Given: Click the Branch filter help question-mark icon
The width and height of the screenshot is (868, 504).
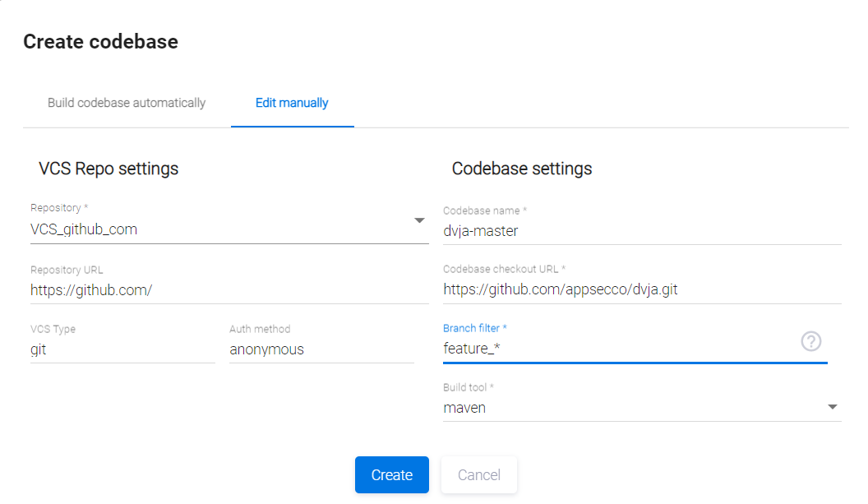Looking at the screenshot, I should tap(810, 341).
